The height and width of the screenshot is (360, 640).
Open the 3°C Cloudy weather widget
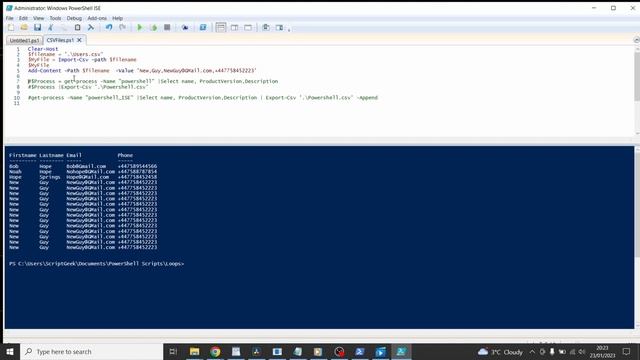(500, 351)
